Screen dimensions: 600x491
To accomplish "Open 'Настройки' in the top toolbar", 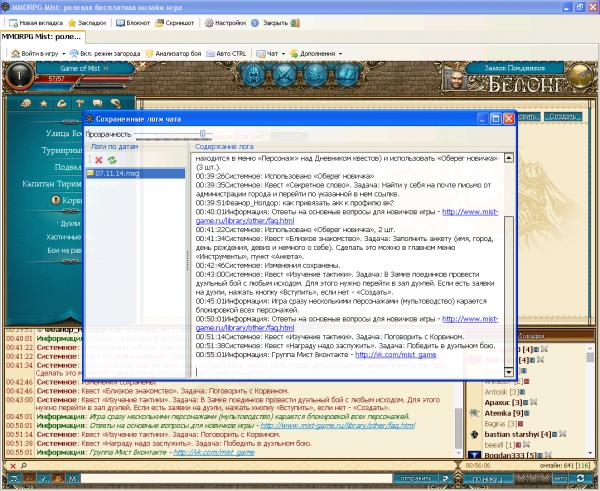I will [x=225, y=23].
